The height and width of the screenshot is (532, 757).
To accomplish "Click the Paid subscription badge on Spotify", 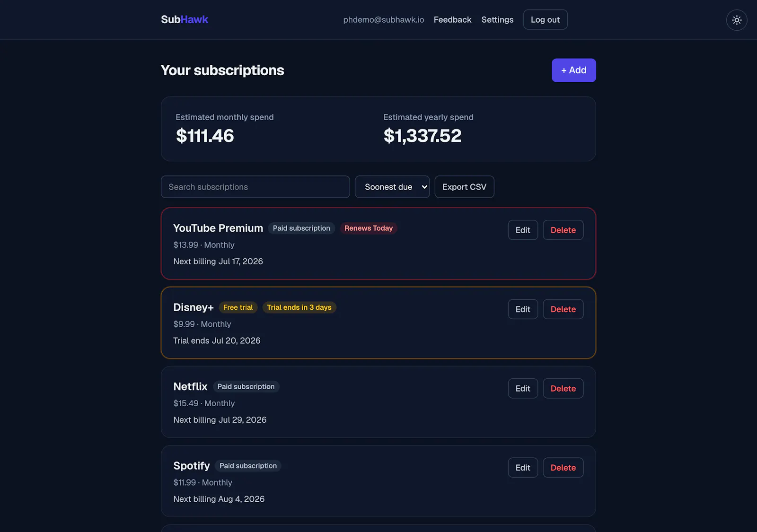I will 248,466.
